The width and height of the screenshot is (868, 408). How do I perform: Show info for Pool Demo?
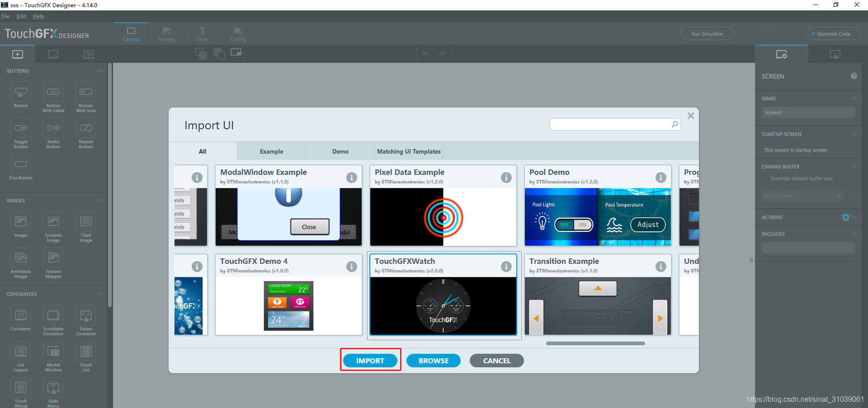click(x=661, y=178)
